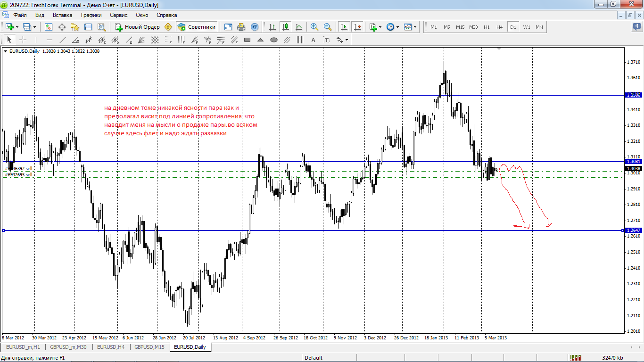Choose the Rectangle shape tool

(247, 40)
